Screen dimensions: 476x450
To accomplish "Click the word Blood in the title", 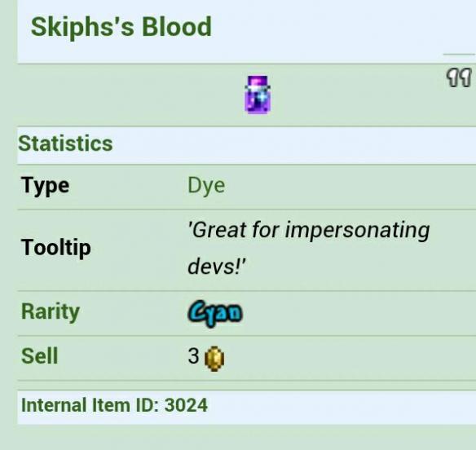I will (177, 27).
